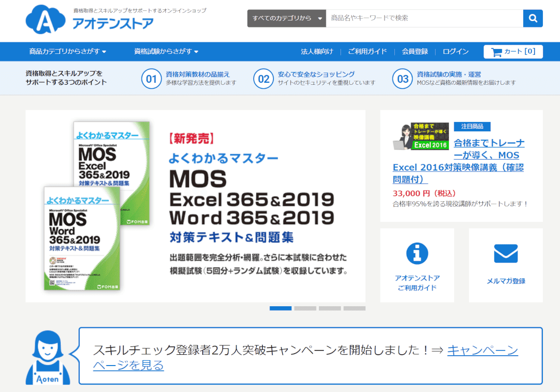Open 法人様向け page
This screenshot has height=392, width=560.
coord(317,51)
